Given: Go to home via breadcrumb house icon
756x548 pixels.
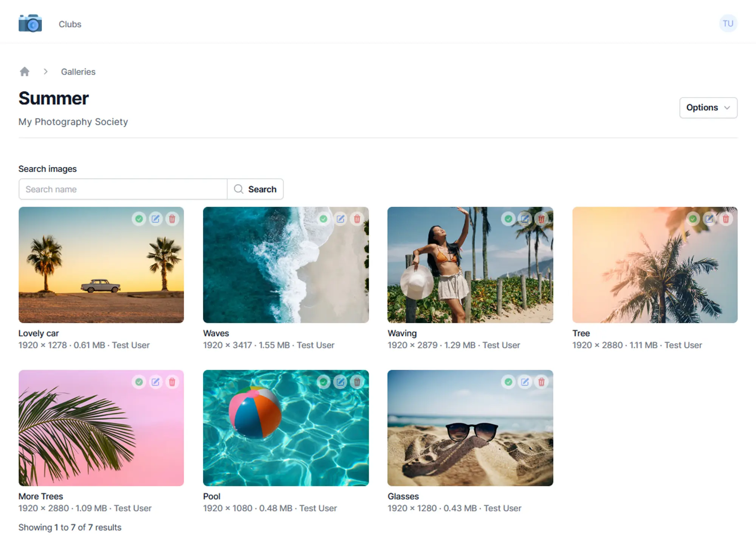Looking at the screenshot, I should coord(25,72).
